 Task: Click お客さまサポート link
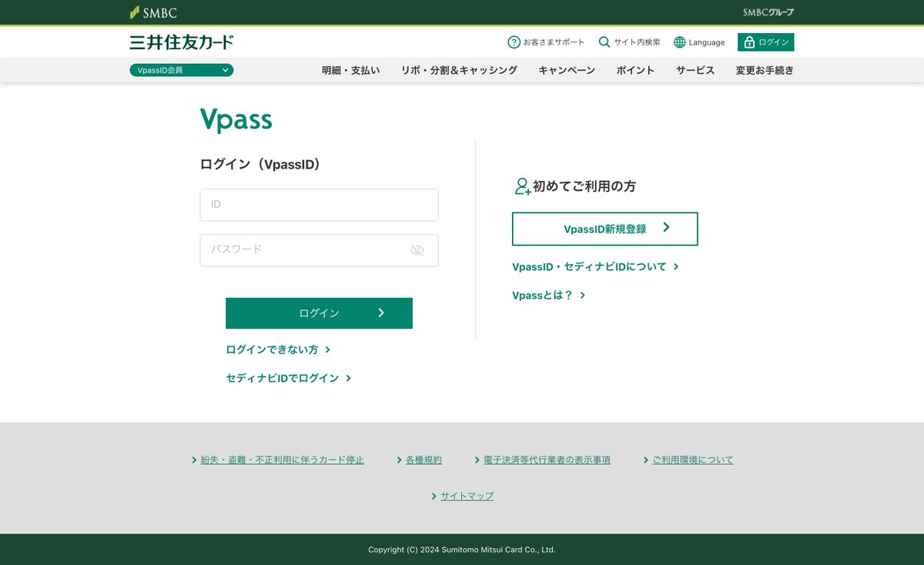(x=554, y=42)
